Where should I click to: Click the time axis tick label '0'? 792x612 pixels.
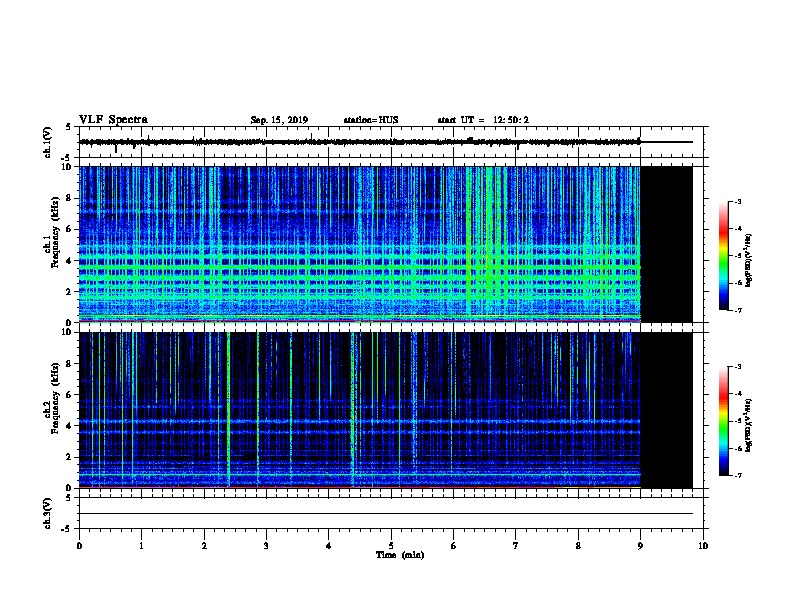(79, 546)
